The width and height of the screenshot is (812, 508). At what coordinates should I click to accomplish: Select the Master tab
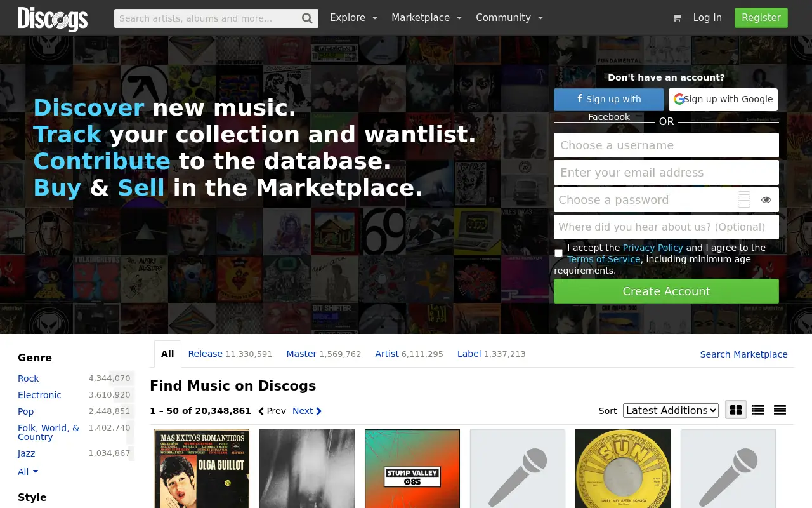click(x=324, y=354)
